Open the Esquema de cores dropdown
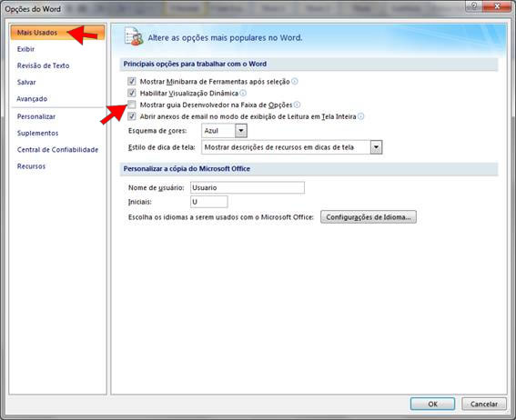This screenshot has width=516, height=420. tap(241, 131)
